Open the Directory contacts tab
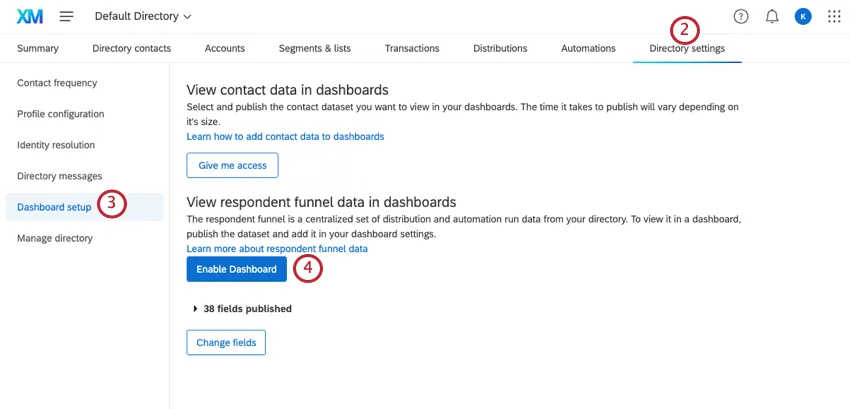The height and width of the screenshot is (409, 850). (131, 48)
